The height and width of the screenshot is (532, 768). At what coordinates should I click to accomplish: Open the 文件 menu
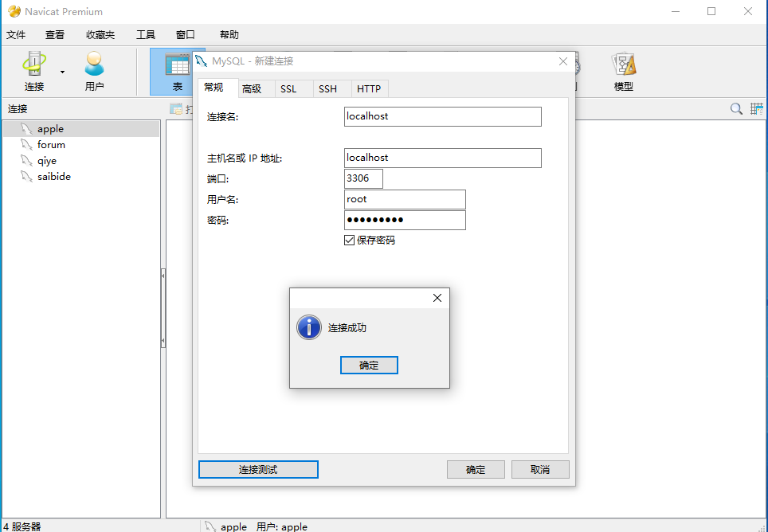pyautogui.click(x=16, y=35)
